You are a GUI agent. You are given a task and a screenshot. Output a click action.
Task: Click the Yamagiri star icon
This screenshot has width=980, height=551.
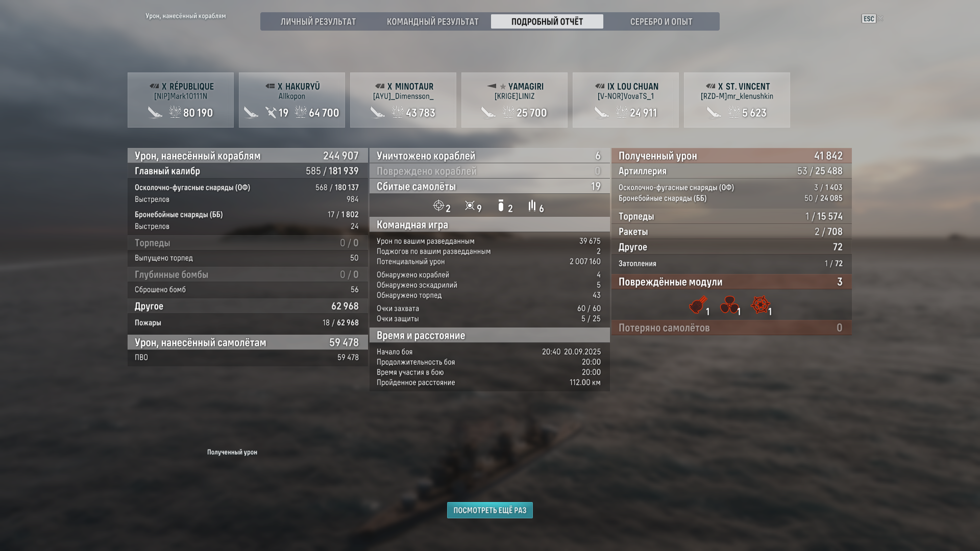click(503, 87)
